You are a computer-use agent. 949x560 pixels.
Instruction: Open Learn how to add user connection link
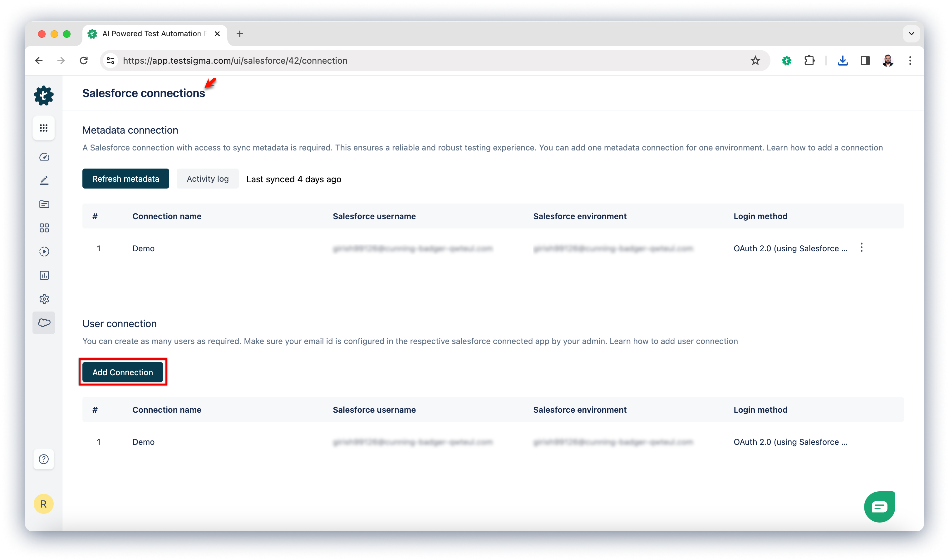pyautogui.click(x=674, y=341)
